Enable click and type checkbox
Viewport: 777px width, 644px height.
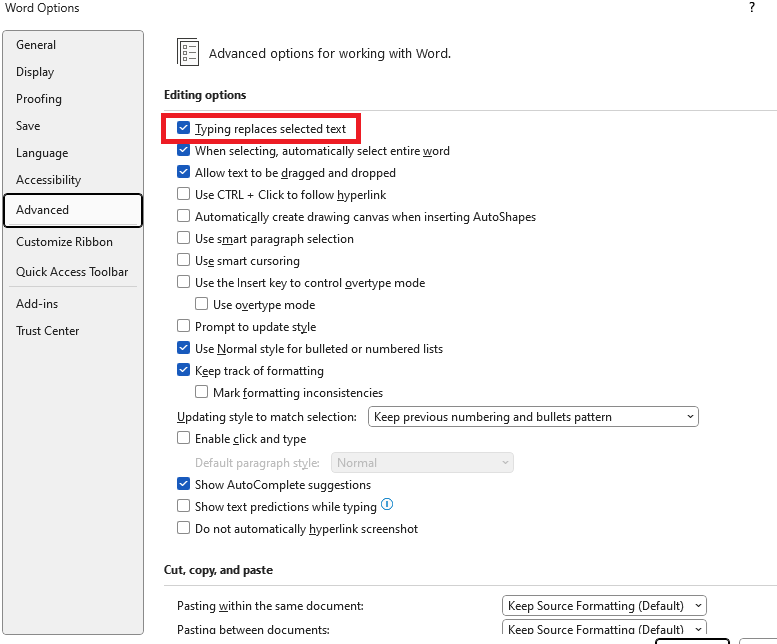pyautogui.click(x=183, y=438)
